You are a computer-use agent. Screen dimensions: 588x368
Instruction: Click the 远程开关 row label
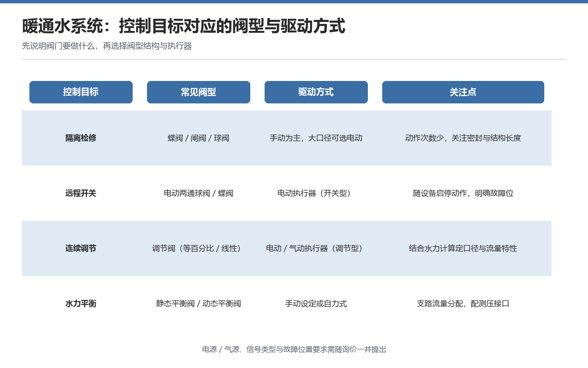pos(81,193)
